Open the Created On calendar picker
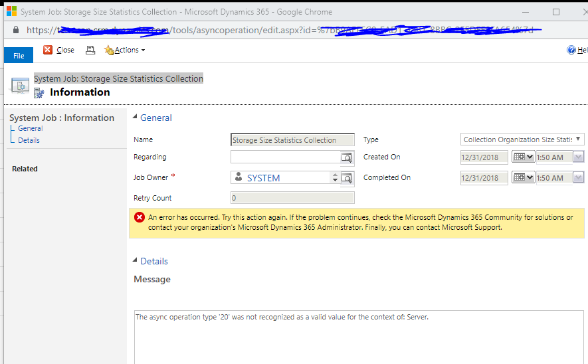The image size is (588, 364). pyautogui.click(x=523, y=157)
